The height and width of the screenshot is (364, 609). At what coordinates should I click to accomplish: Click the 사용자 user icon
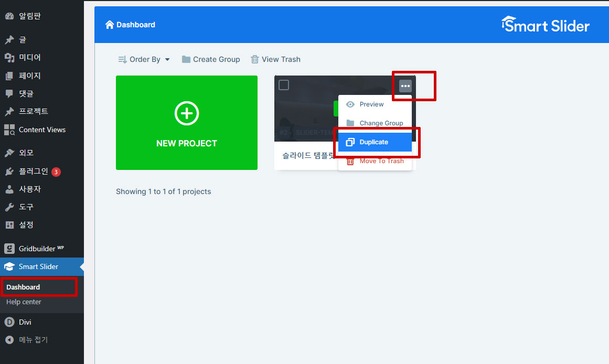[9, 189]
